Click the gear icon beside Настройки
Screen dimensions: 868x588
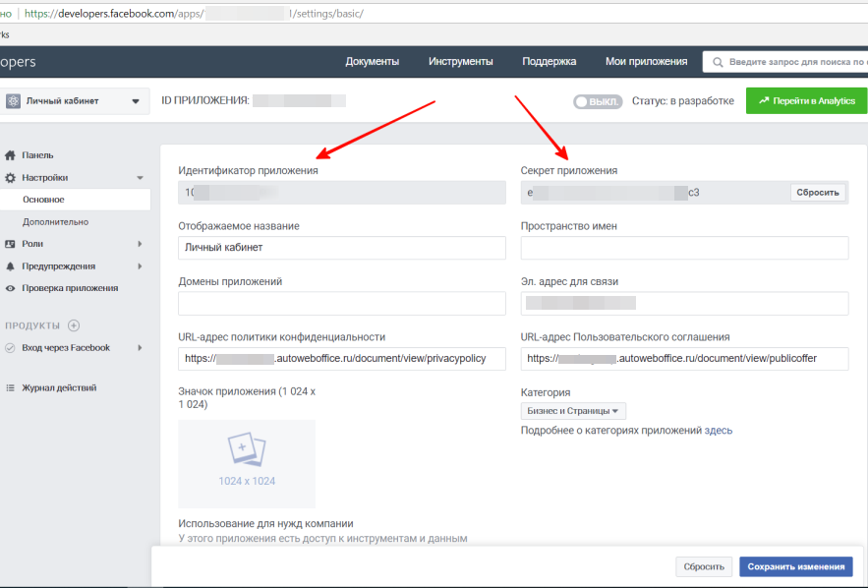(10, 178)
